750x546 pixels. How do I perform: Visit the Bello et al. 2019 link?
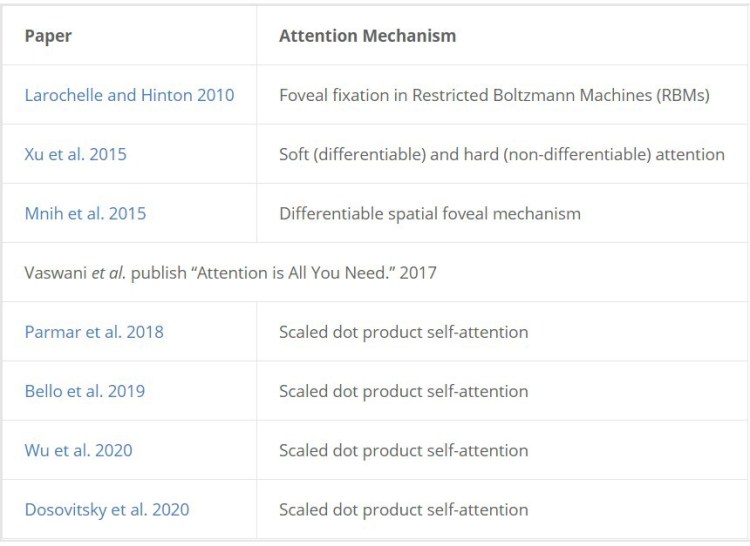pos(85,391)
